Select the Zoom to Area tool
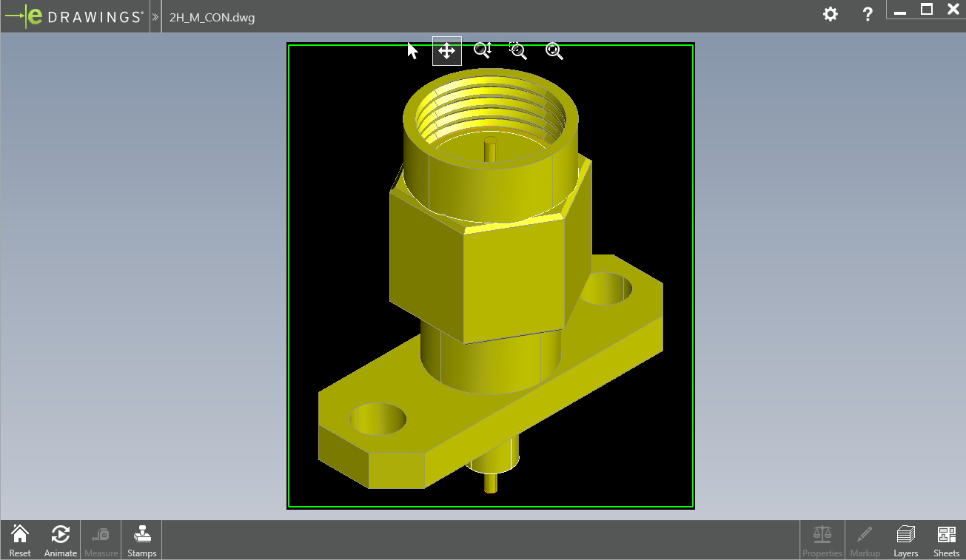This screenshot has height=560, width=966. pos(518,50)
